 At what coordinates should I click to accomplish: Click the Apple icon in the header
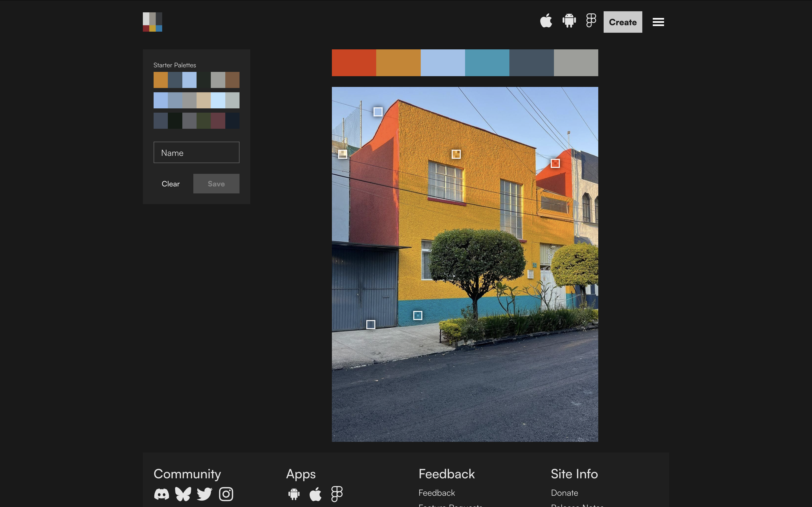(x=546, y=21)
